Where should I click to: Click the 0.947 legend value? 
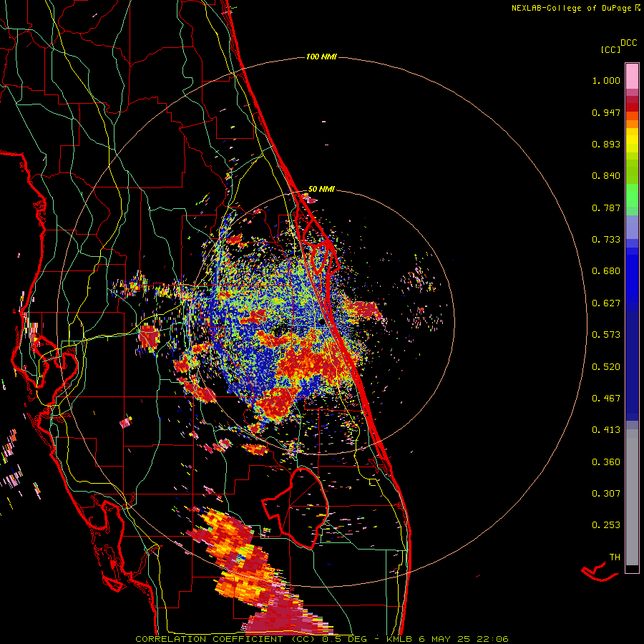606,112
